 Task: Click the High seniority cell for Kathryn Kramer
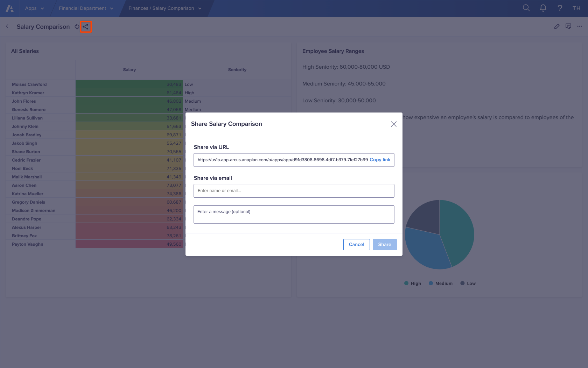click(237, 93)
